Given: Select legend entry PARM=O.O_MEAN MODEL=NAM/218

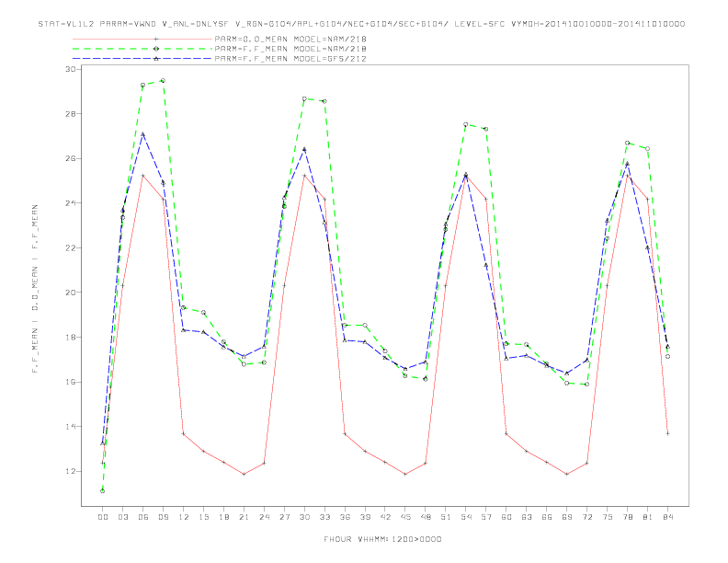Looking at the screenshot, I should [x=290, y=39].
